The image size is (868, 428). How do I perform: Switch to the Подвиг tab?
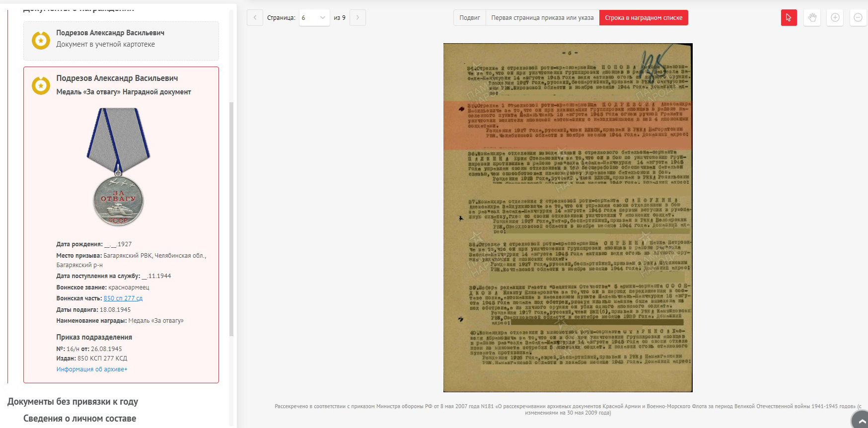tap(469, 18)
